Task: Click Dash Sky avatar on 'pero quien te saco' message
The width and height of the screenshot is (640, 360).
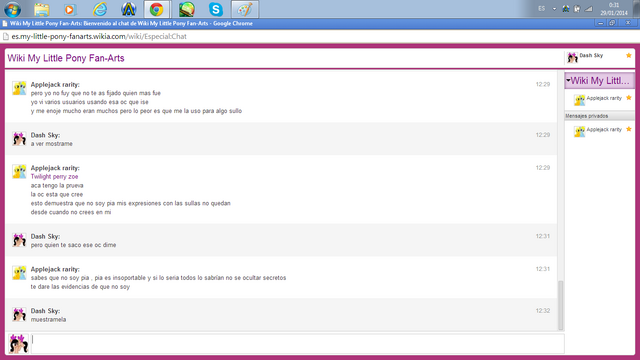Action: coord(19,240)
